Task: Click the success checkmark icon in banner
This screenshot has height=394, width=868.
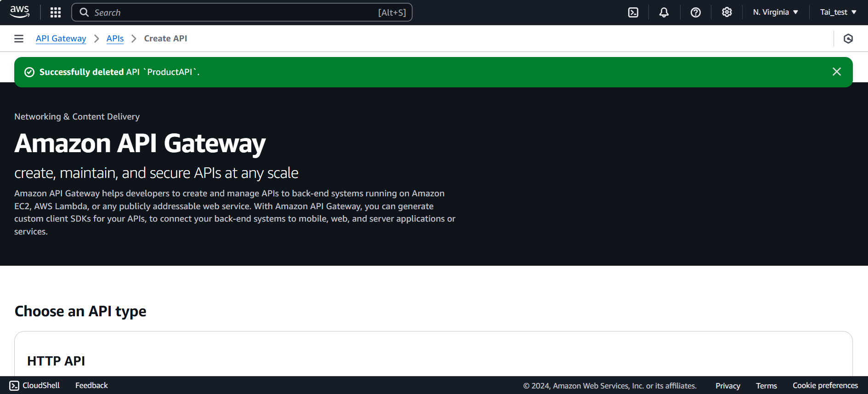Action: click(x=29, y=72)
